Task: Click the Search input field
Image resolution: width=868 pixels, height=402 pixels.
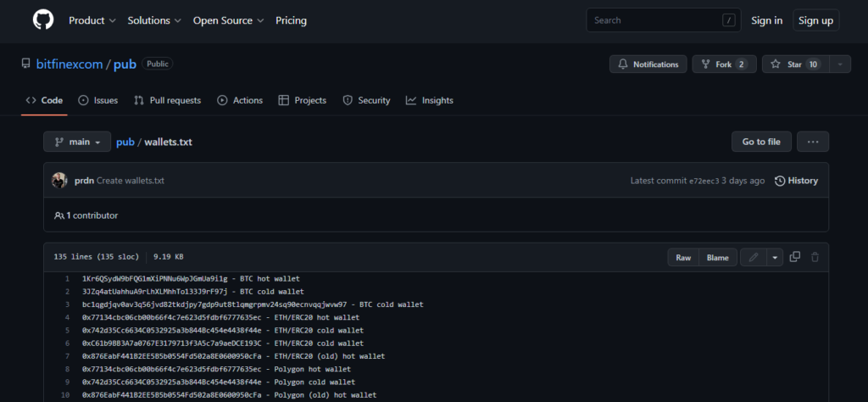Action: pos(653,20)
